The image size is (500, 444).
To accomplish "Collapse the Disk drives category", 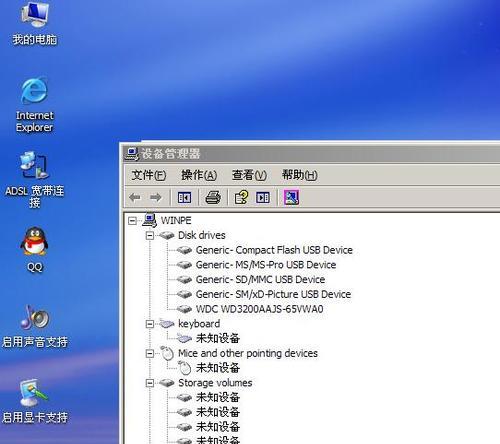I will pos(150,236).
